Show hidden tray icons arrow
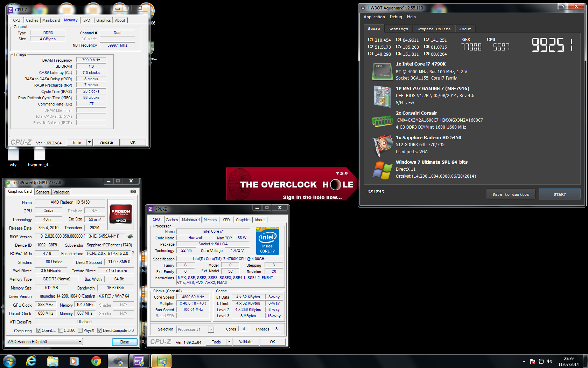This screenshot has width=588, height=368. pos(524,361)
